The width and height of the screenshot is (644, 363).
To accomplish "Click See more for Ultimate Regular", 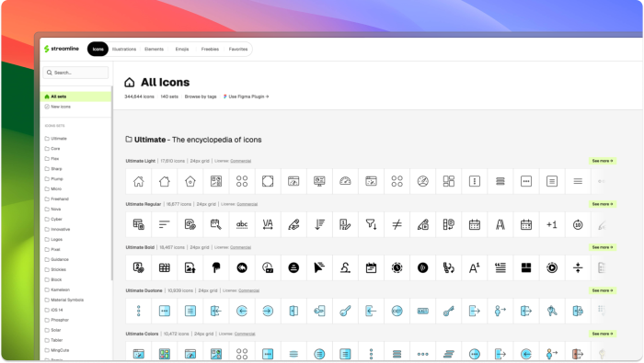I will pyautogui.click(x=602, y=204).
